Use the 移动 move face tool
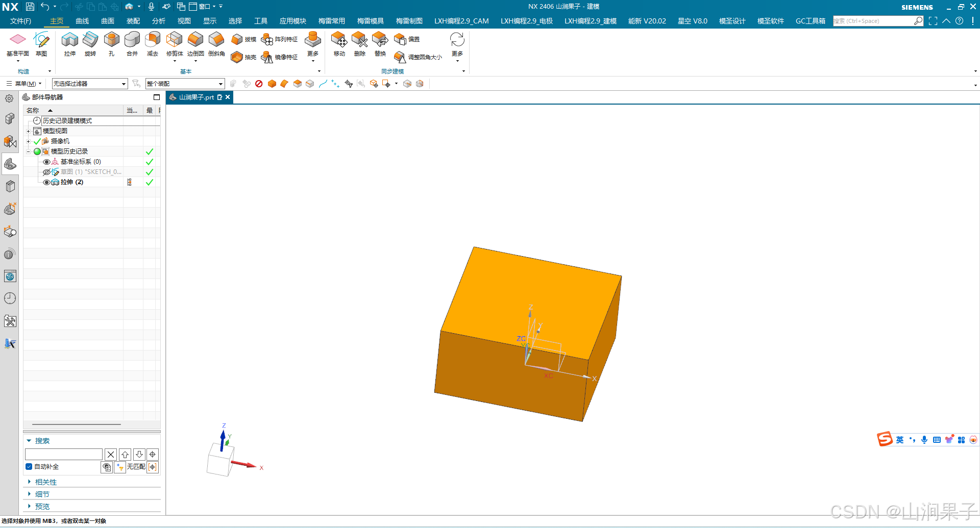 point(339,43)
